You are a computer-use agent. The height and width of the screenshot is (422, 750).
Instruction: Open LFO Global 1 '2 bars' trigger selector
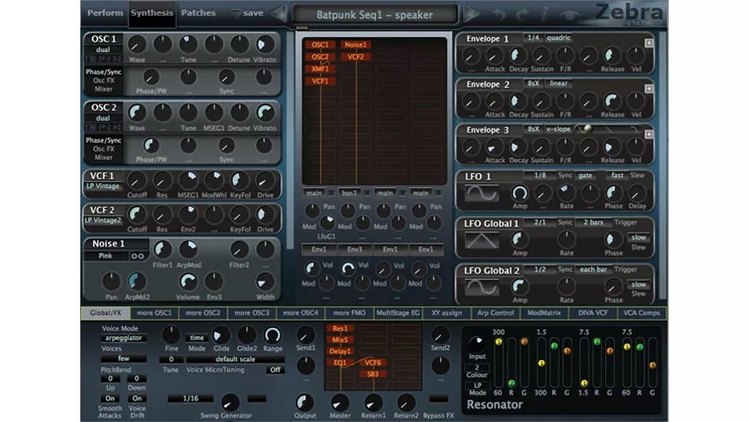[x=593, y=222]
